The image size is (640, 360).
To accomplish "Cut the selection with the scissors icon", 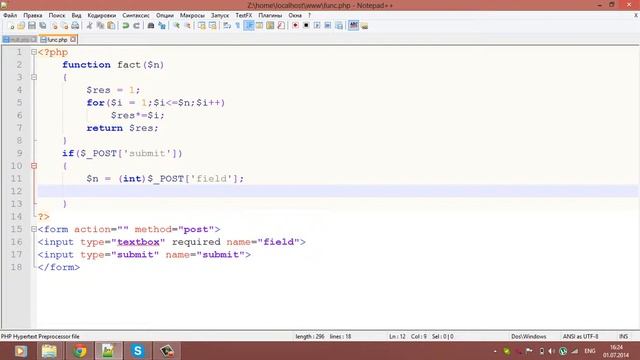I will pos(89,26).
